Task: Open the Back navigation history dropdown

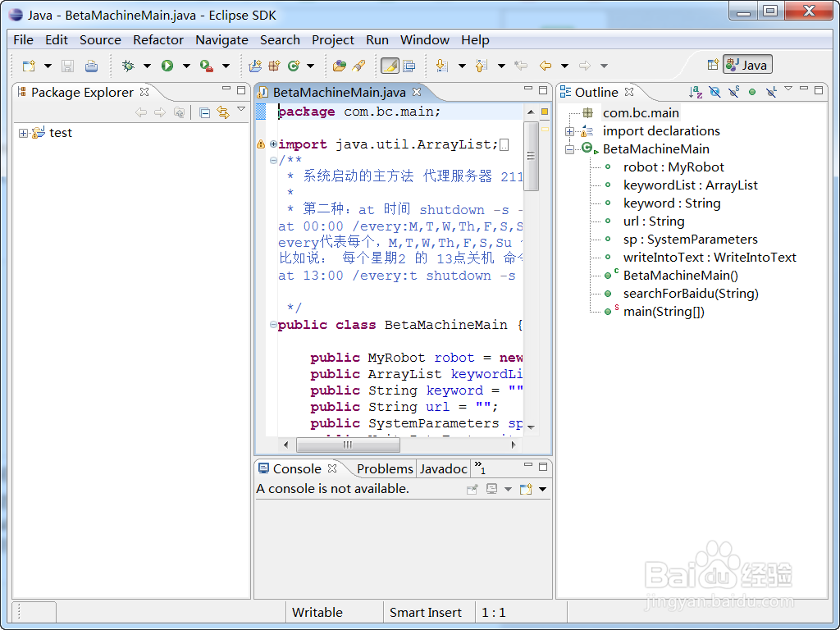Action: (x=564, y=66)
